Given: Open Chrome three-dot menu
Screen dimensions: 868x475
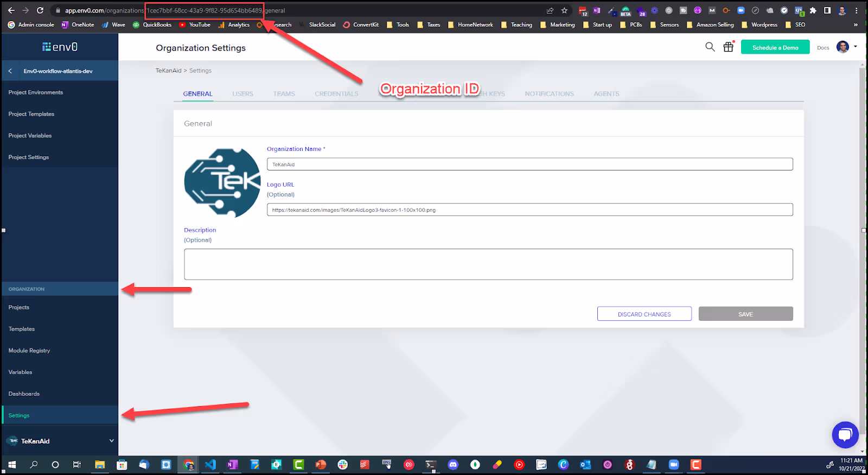Looking at the screenshot, I should (857, 10).
